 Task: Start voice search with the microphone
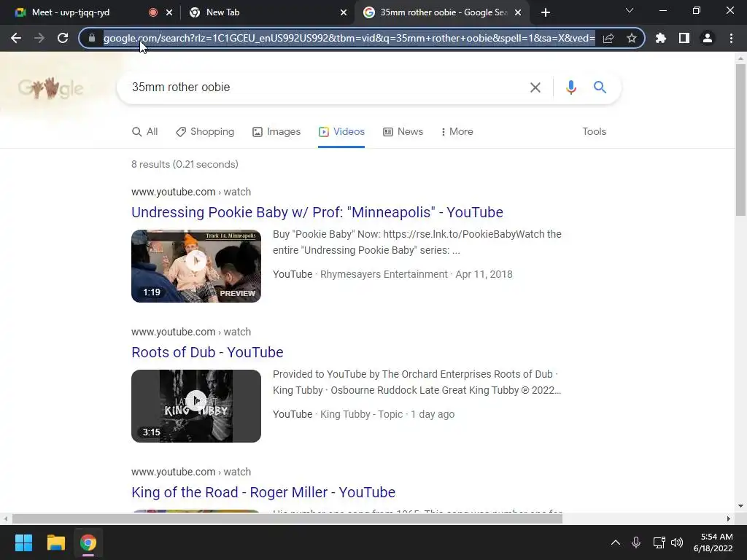click(570, 87)
